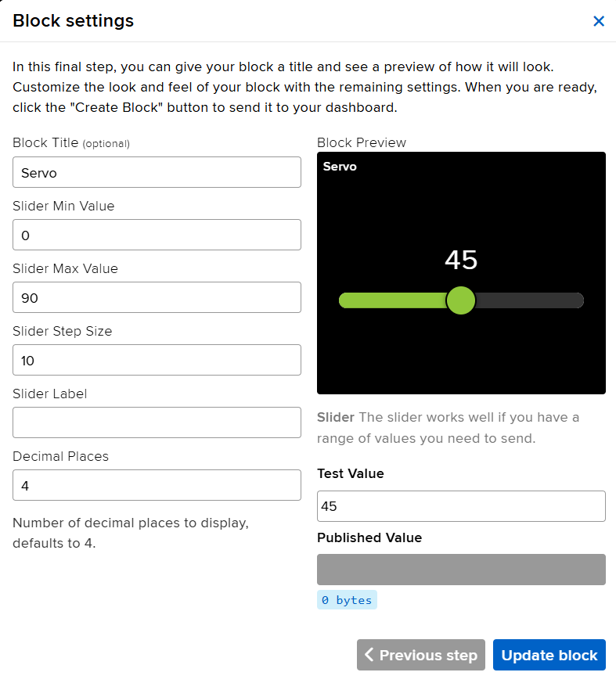The width and height of the screenshot is (616, 683).
Task: Focus the empty Slider Label field
Action: 157,422
